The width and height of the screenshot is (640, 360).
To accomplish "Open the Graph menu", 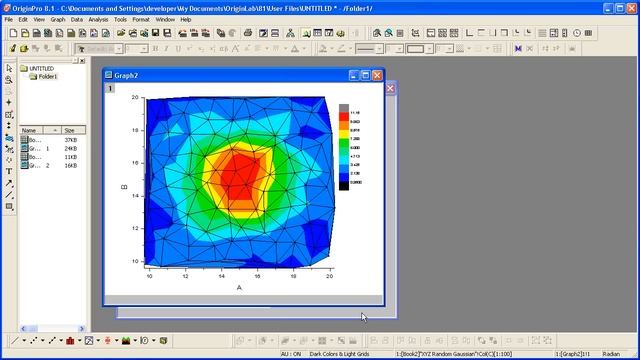I will (58, 20).
